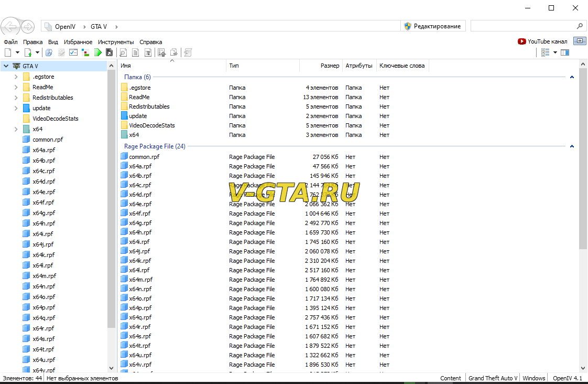Collapse the Rage Package File group
The height and width of the screenshot is (384, 588).
pos(572,146)
